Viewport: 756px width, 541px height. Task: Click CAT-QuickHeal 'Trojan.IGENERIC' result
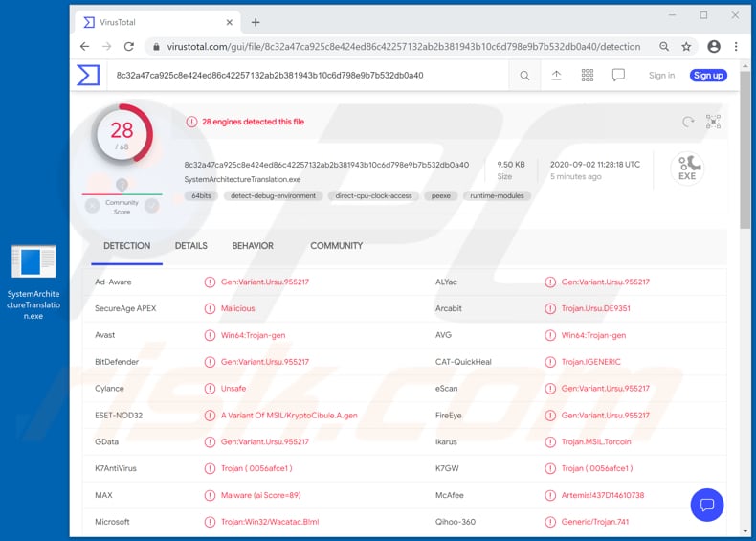pos(590,362)
